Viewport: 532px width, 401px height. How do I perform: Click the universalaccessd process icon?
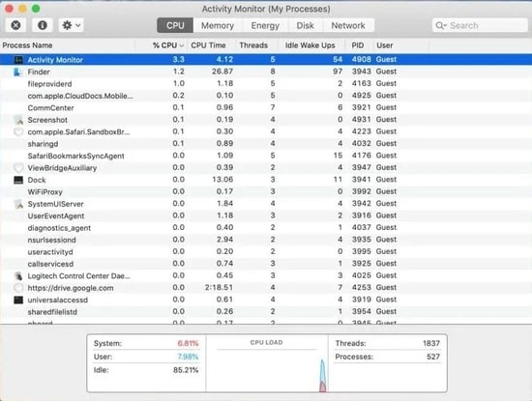coord(18,300)
